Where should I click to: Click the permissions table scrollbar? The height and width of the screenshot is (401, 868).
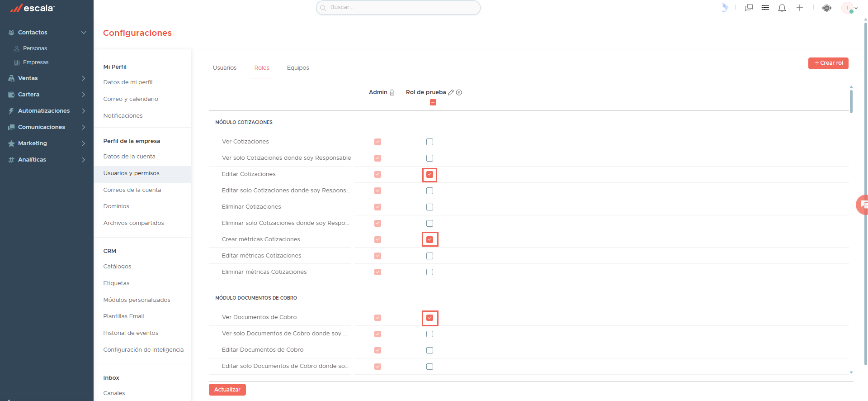851,101
